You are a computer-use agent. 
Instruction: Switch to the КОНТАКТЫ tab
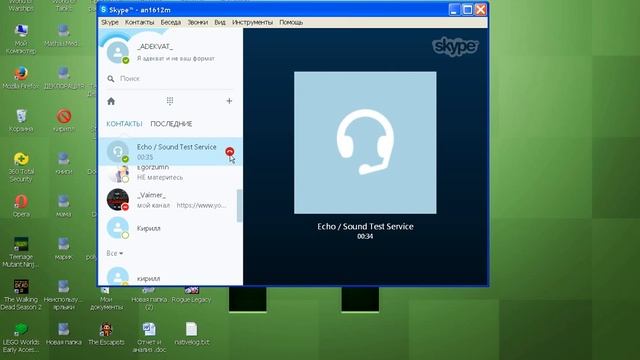pyautogui.click(x=124, y=124)
